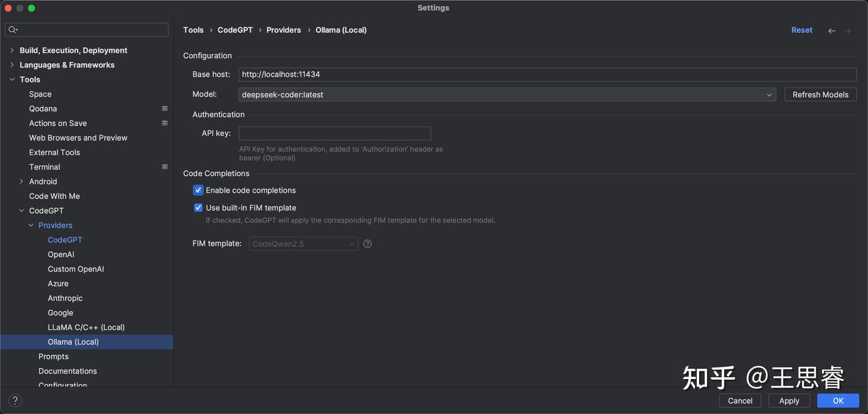This screenshot has height=414, width=868.
Task: Click the forward navigation arrow
Action: pos(847,31)
